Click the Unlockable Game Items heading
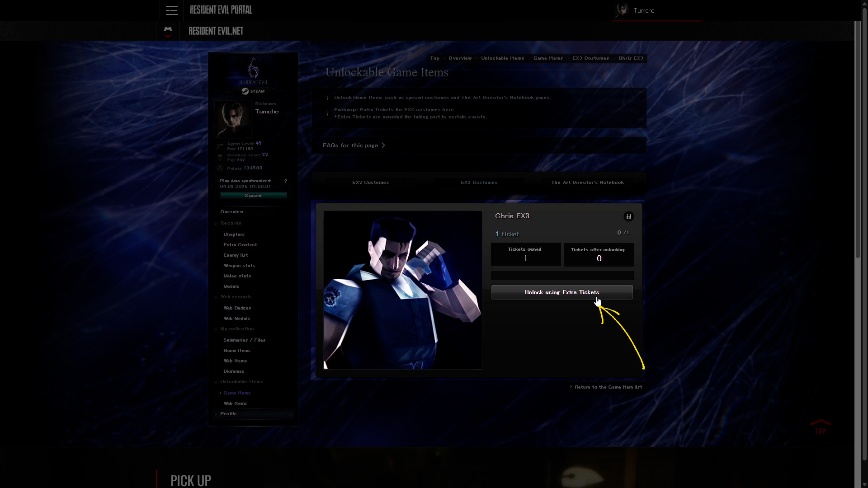868x488 pixels. pyautogui.click(x=387, y=72)
